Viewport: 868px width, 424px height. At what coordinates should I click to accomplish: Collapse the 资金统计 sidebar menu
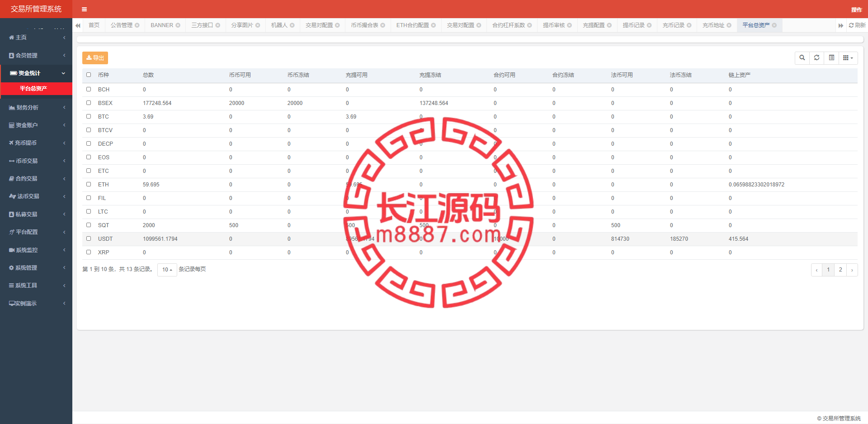tap(36, 73)
